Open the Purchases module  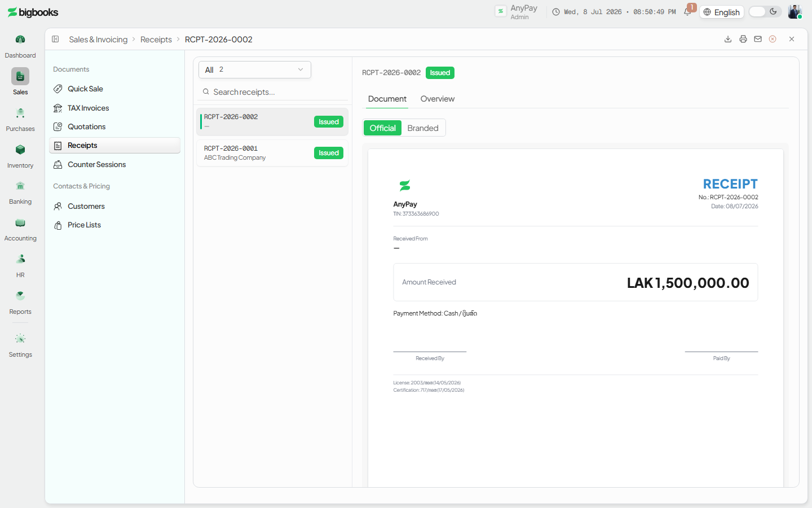point(20,120)
